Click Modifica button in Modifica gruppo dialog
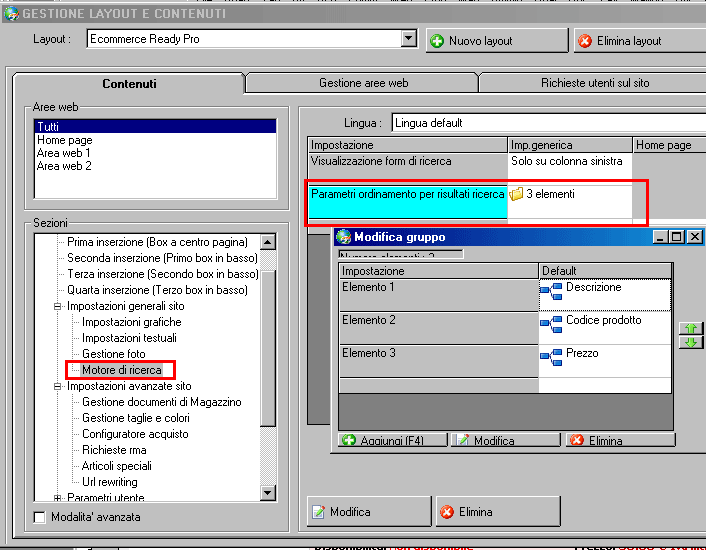706x550 pixels. coord(507,440)
